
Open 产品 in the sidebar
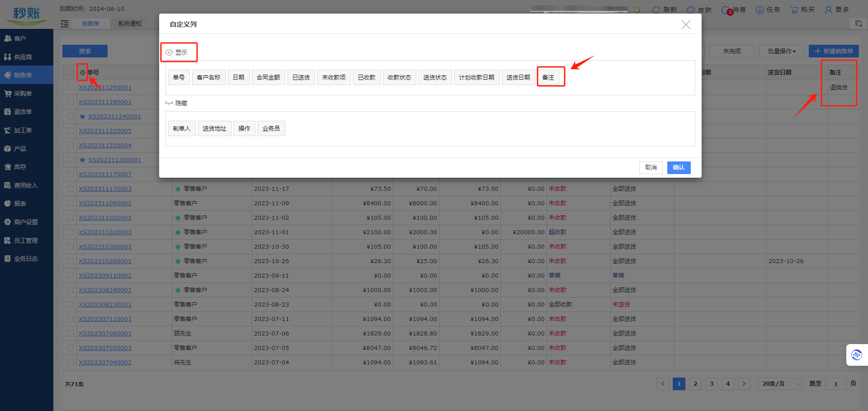(26, 149)
